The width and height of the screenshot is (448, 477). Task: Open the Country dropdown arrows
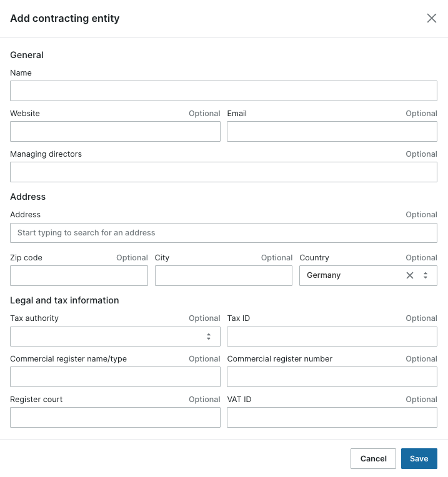click(x=426, y=275)
